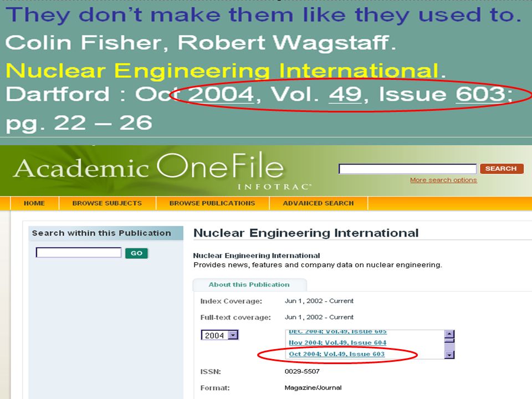Image resolution: width=532 pixels, height=399 pixels.
Task: Click the Magazine/Journal format value
Action: [313, 387]
